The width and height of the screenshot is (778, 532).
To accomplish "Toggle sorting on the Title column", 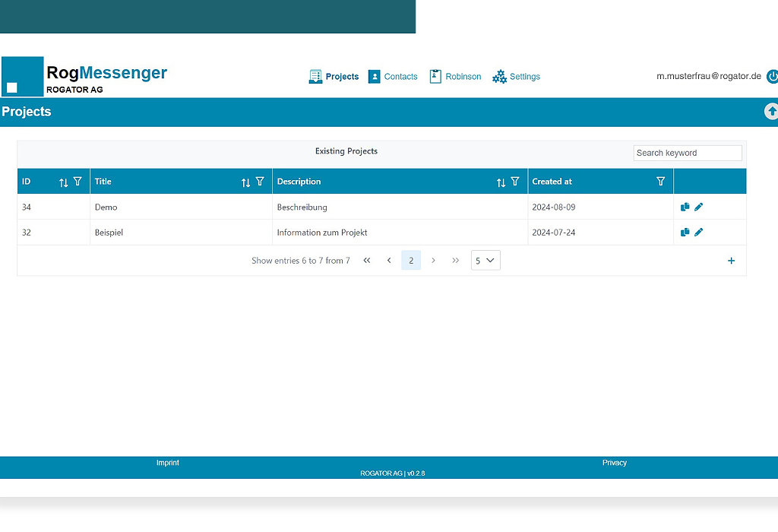I will [245, 182].
